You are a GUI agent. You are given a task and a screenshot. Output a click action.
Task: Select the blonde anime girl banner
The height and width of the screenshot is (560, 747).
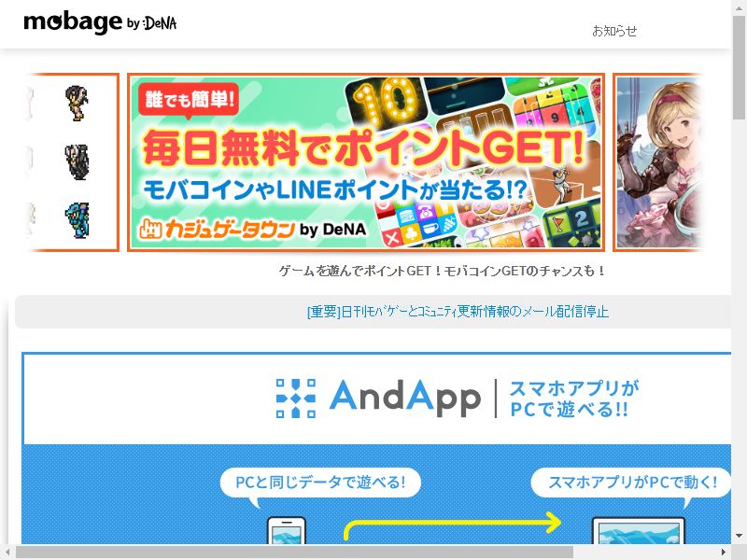tap(658, 162)
